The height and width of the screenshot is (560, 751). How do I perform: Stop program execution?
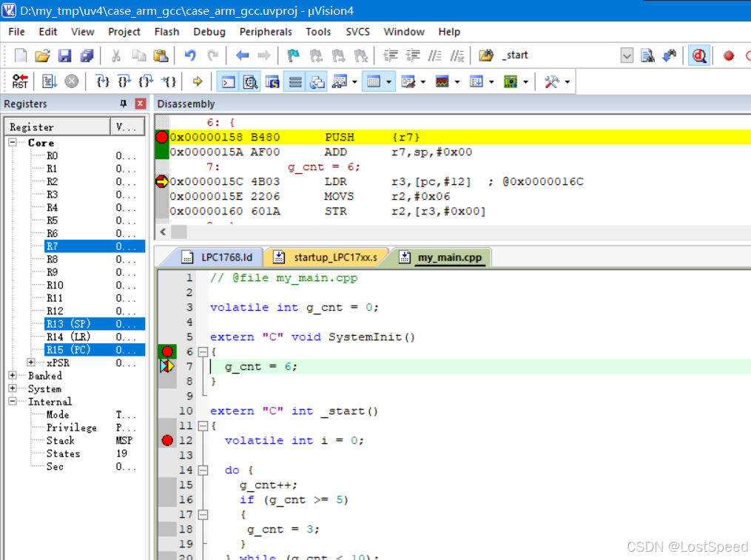(x=71, y=81)
